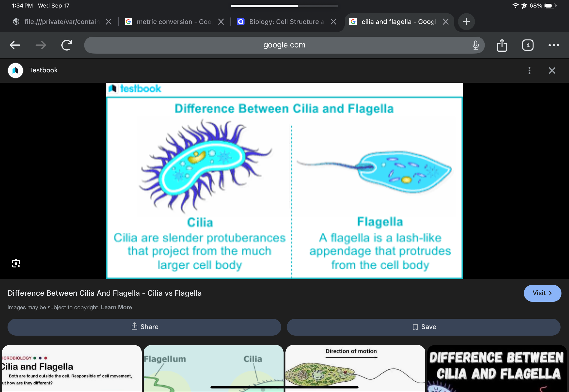Open a new tab with plus button
The image size is (569, 392).
click(x=466, y=22)
